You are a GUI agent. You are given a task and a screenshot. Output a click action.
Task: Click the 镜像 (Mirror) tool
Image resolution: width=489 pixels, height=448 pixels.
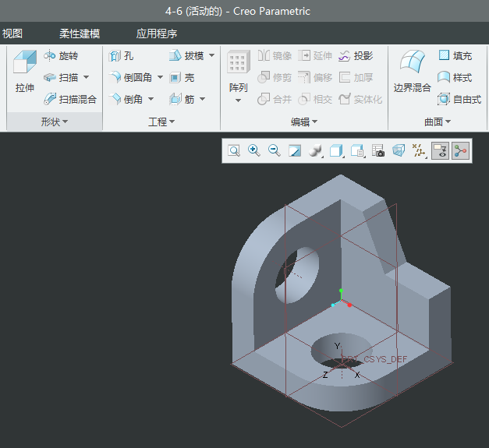pos(275,56)
